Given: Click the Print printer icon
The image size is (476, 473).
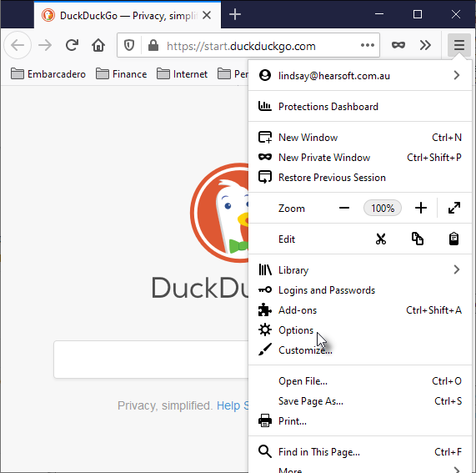Looking at the screenshot, I should click(265, 420).
